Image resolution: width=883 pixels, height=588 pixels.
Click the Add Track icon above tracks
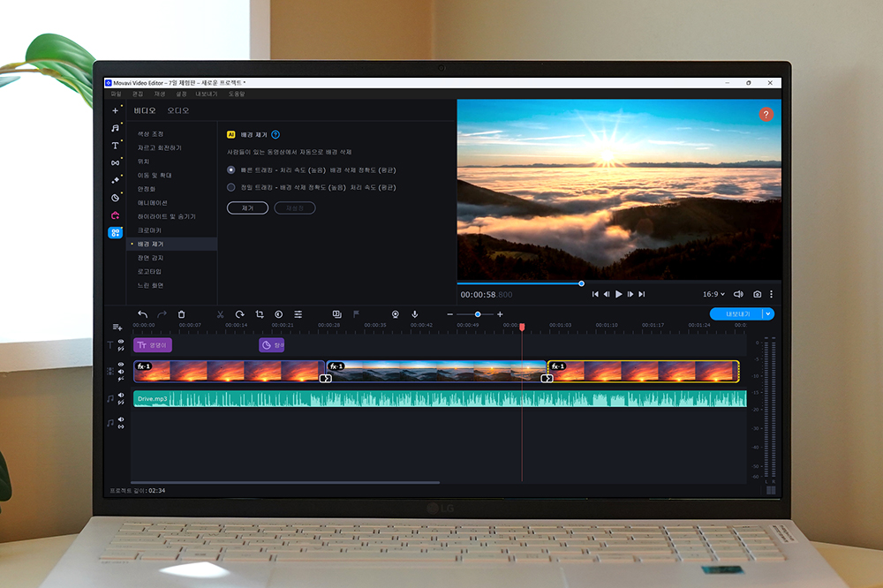click(x=117, y=328)
